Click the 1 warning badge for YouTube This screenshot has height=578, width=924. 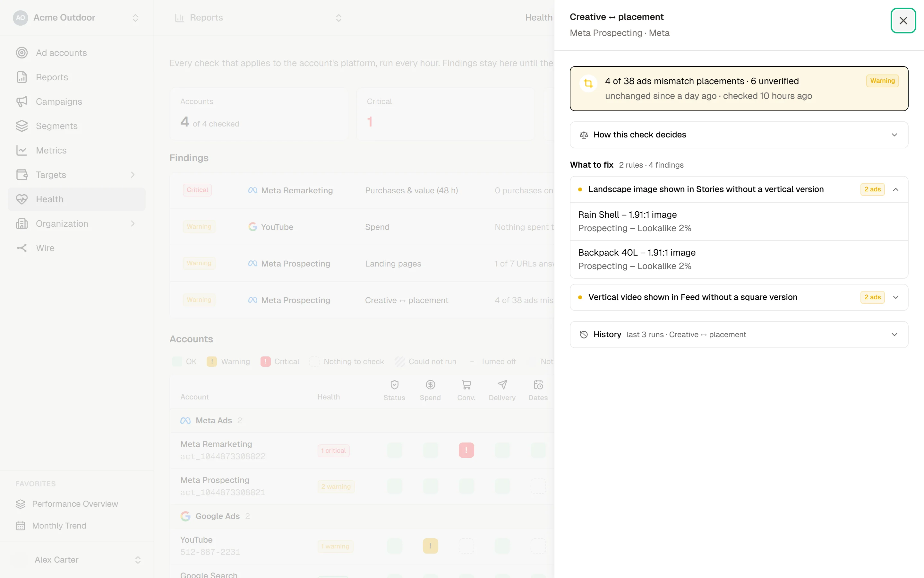(x=335, y=546)
